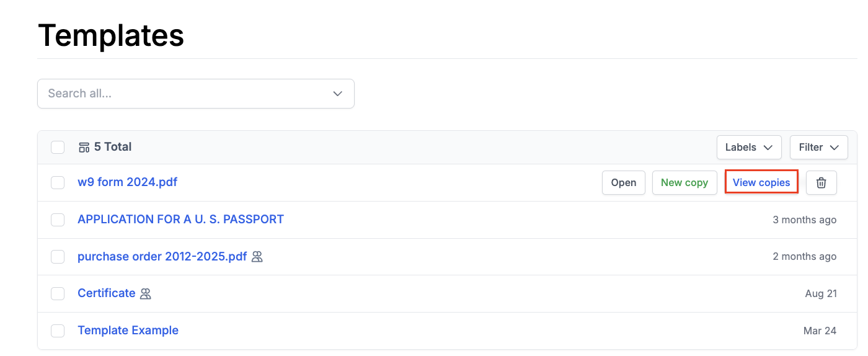This screenshot has height=356, width=868.
Task: Select the APPLICATION FOR A U. S. PASSPORT checkbox
Action: [x=58, y=220]
